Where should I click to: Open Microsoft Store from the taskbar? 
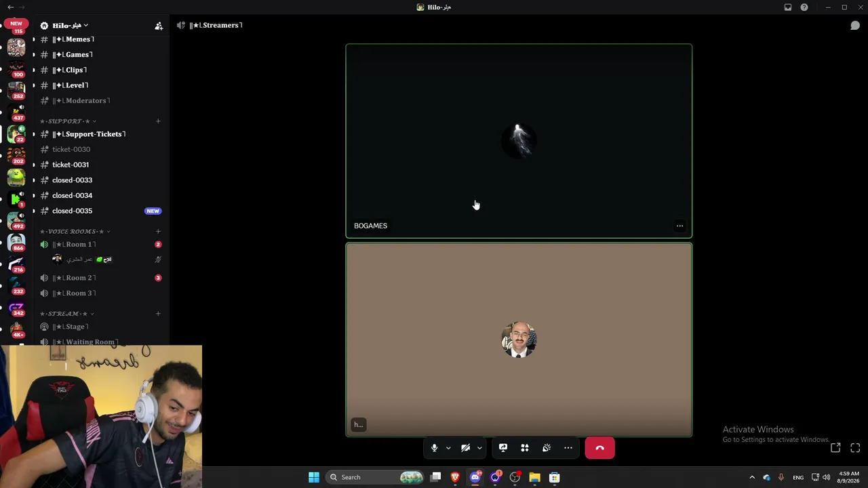[x=554, y=477]
